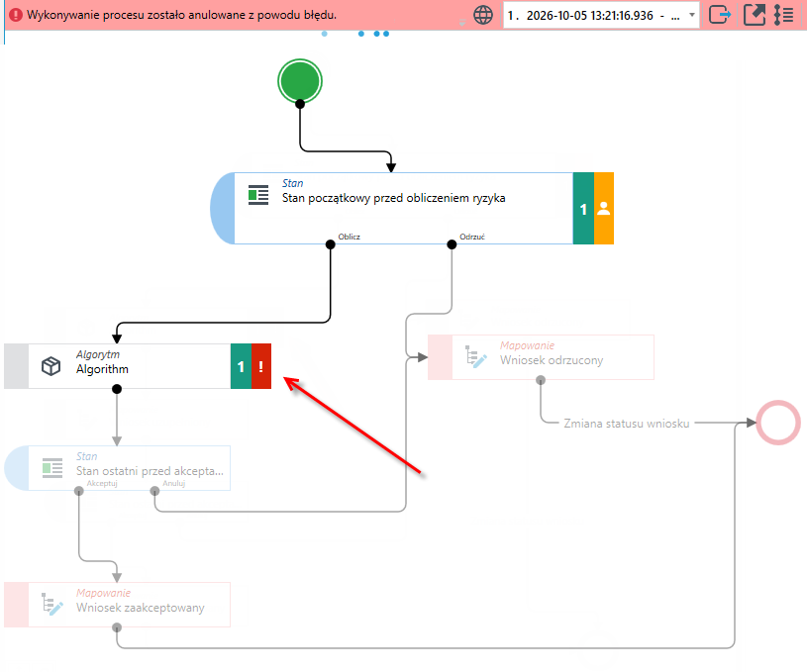Click the teal counter badge on Algorithm node

tap(241, 366)
